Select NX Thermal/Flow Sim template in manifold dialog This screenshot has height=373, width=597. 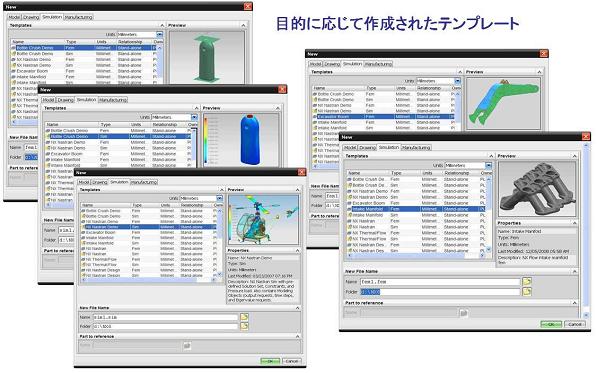[x=416, y=239]
